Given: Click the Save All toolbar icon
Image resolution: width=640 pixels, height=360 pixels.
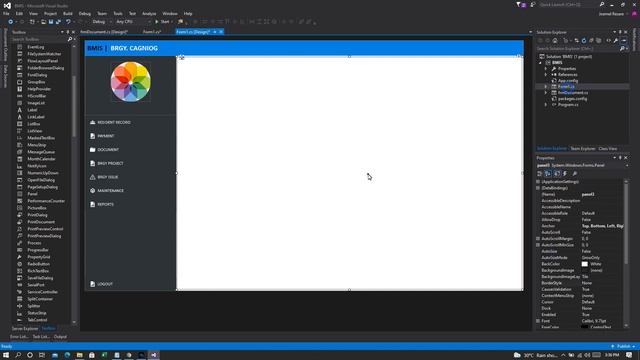Looking at the screenshot, I should [x=58, y=22].
